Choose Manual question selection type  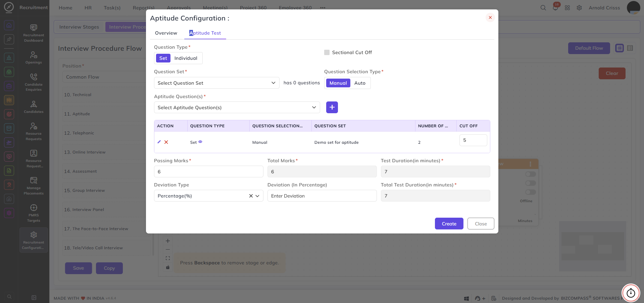(338, 83)
